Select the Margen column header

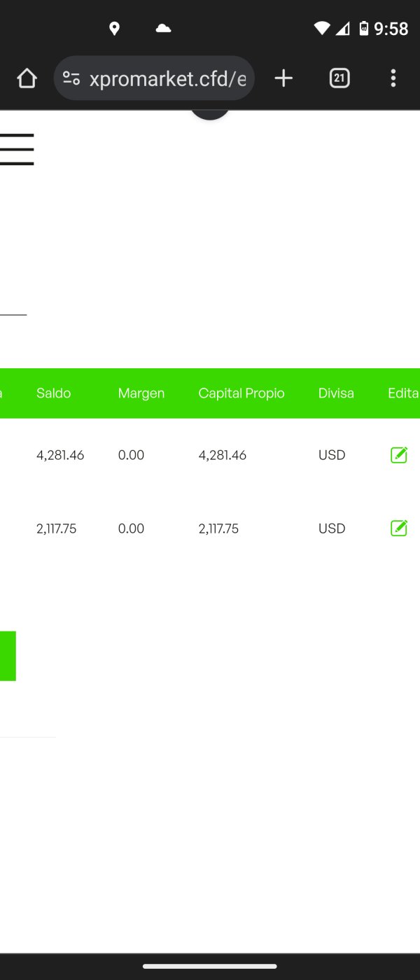pos(141,393)
